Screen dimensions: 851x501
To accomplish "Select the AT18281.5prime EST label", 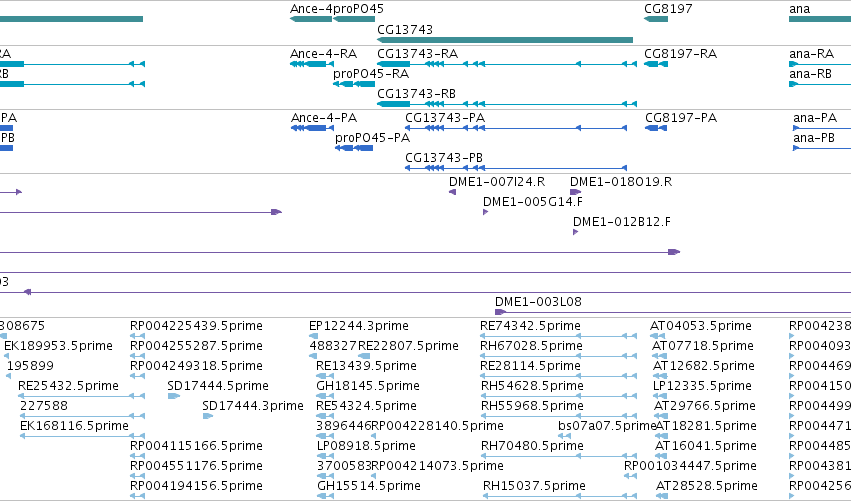I will tap(706, 426).
